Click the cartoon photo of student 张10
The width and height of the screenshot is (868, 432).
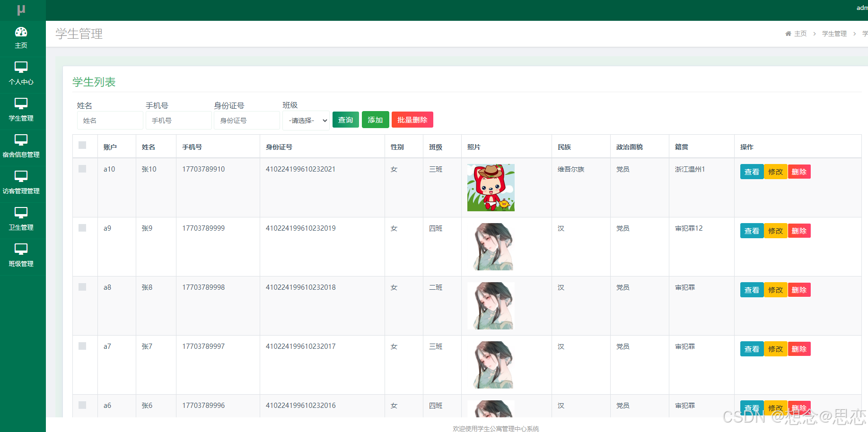(x=491, y=188)
